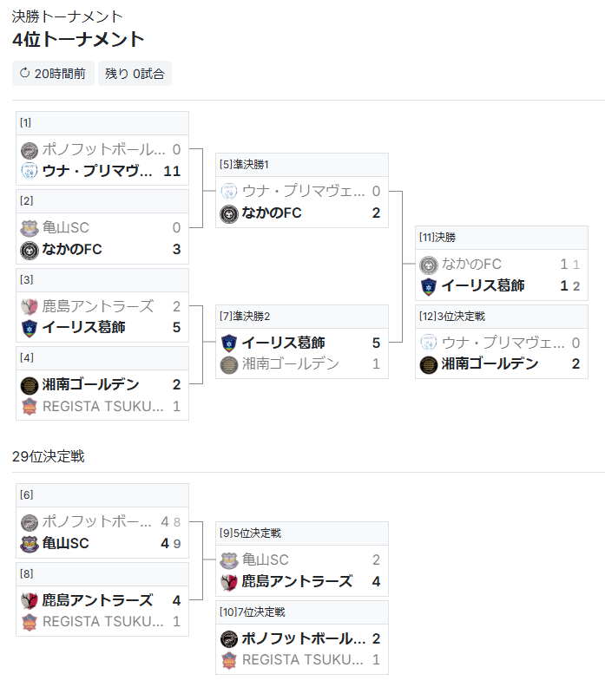
Task: Select the [7]準決勝2 match card header
Action: [x=302, y=317]
